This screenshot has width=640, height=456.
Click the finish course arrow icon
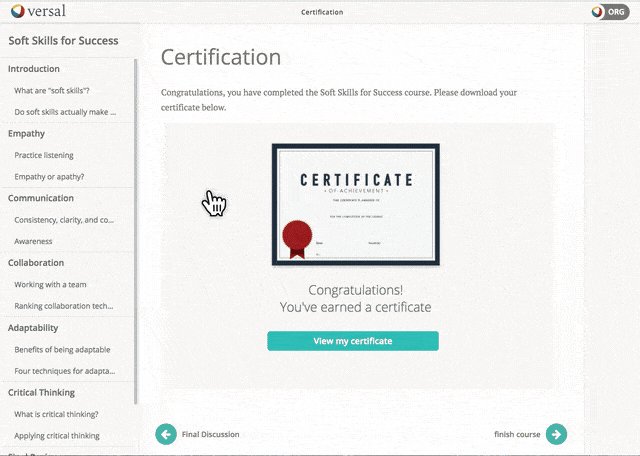pyautogui.click(x=556, y=434)
